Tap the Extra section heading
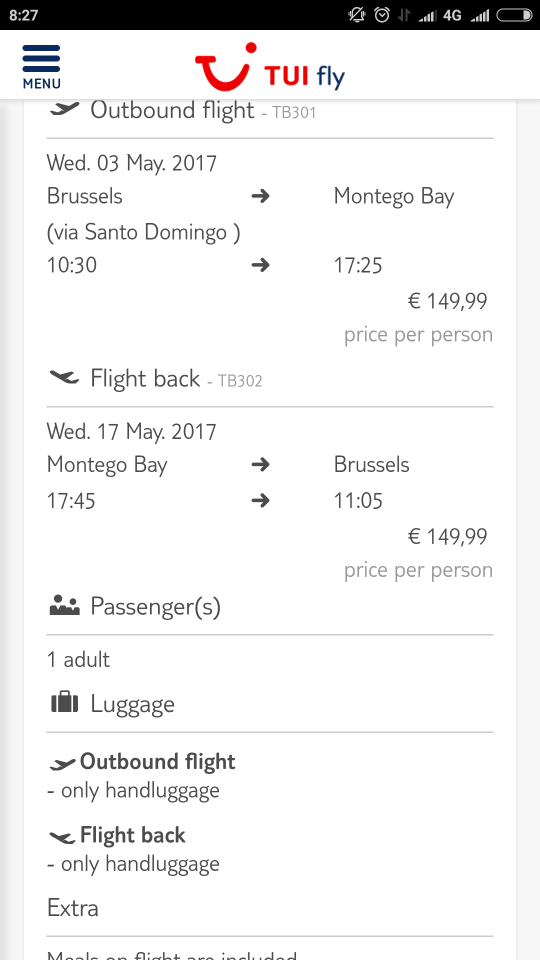540x960 pixels. click(x=73, y=907)
